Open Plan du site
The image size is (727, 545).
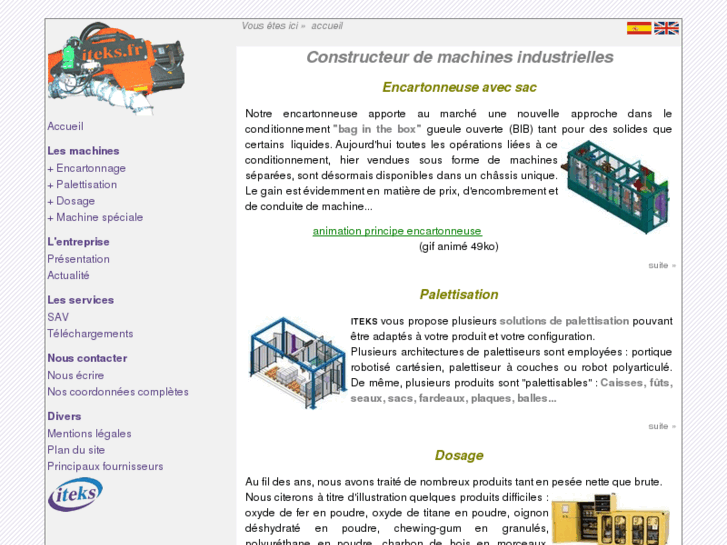pyautogui.click(x=76, y=450)
